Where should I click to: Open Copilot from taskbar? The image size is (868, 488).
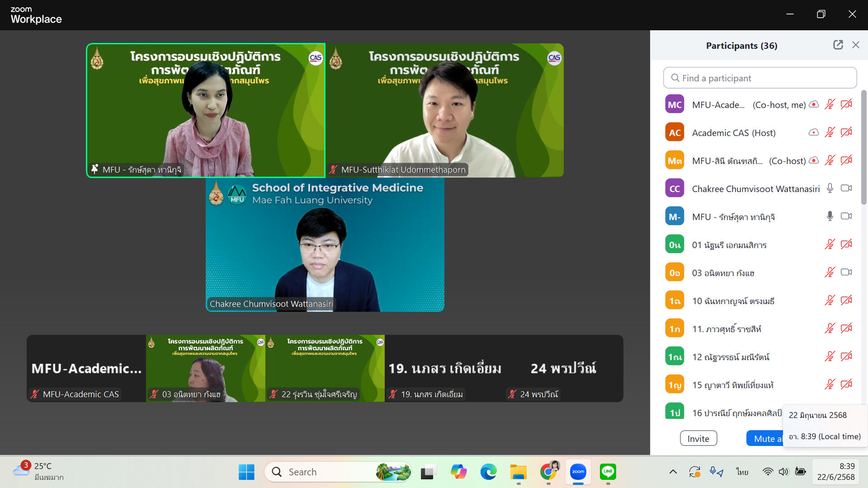(x=458, y=472)
